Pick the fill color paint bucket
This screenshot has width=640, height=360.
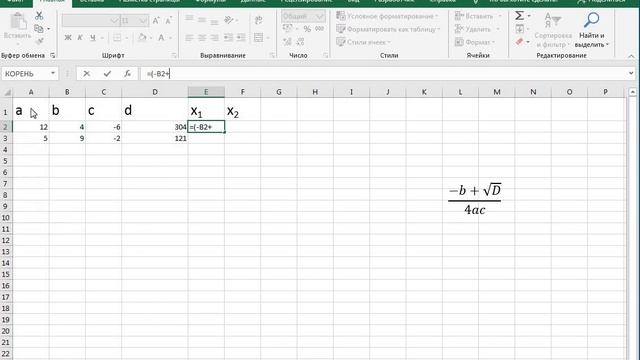pyautogui.click(x=142, y=38)
